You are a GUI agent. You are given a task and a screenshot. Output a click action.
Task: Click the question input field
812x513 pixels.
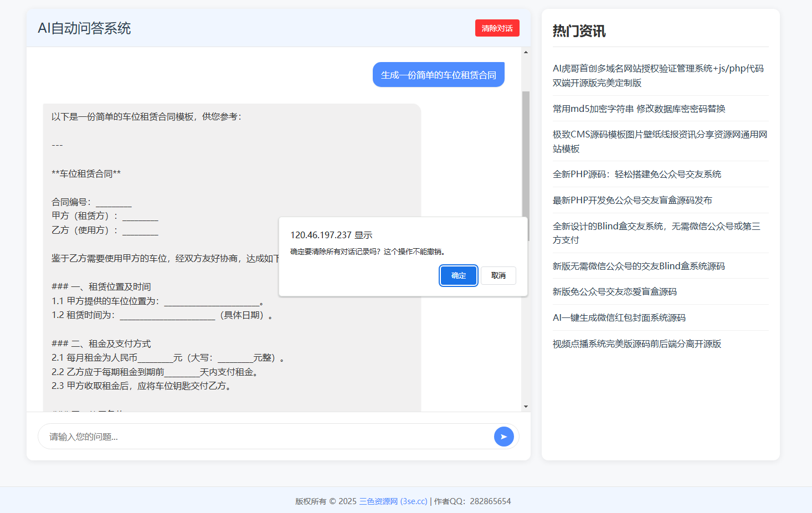(222, 437)
